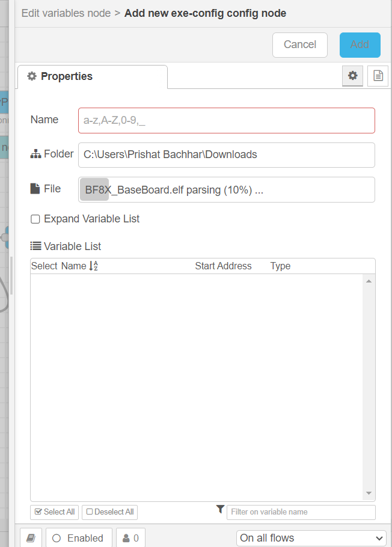Open the On all flows dropdown
Viewport: 392px width, 547px height.
pos(311,538)
